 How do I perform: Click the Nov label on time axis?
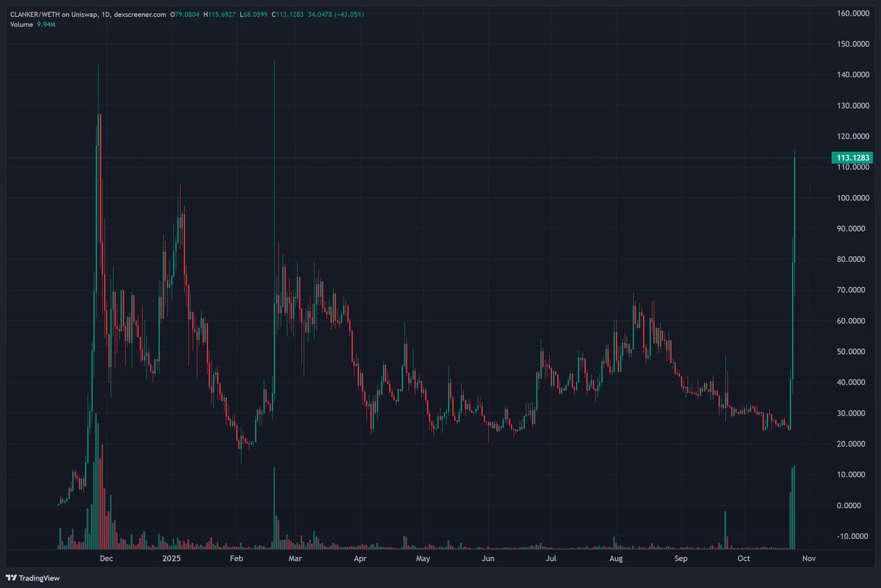(808, 559)
